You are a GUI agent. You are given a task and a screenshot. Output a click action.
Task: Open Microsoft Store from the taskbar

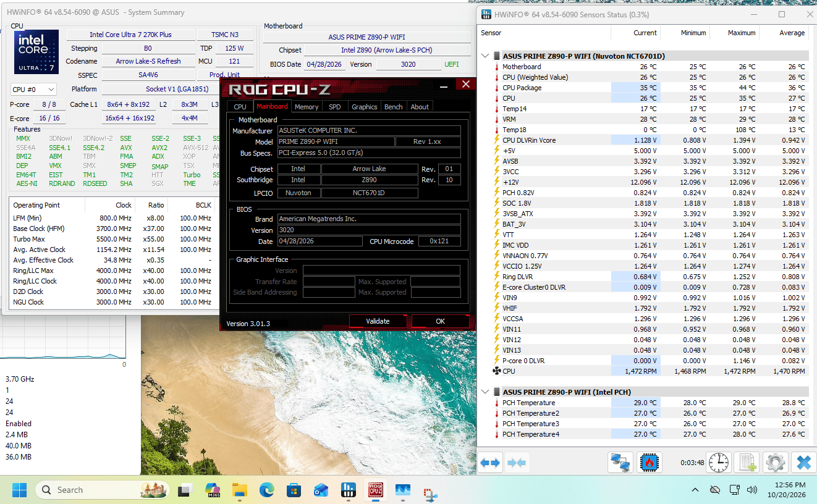click(294, 490)
